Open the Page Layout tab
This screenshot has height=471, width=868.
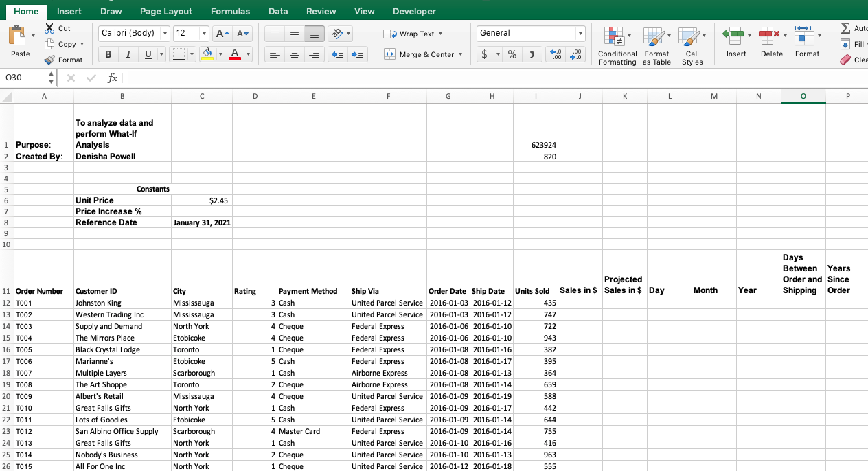pos(166,11)
